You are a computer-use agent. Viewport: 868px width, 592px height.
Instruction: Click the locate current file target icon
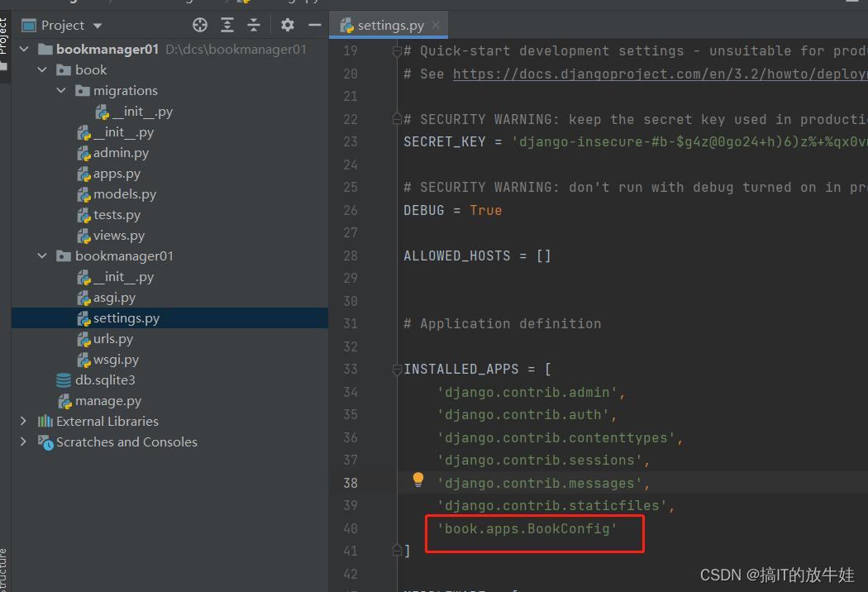click(x=200, y=25)
